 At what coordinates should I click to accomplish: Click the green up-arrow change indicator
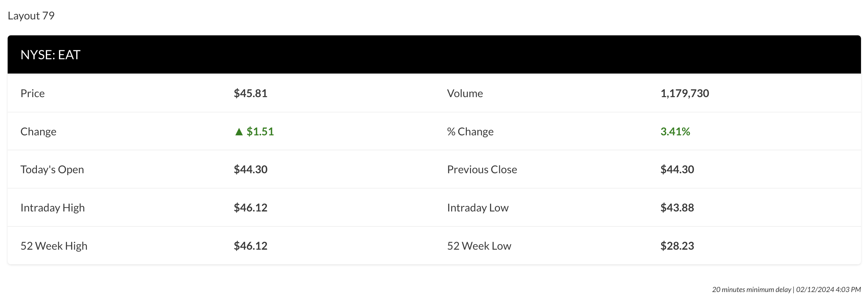[x=238, y=132]
